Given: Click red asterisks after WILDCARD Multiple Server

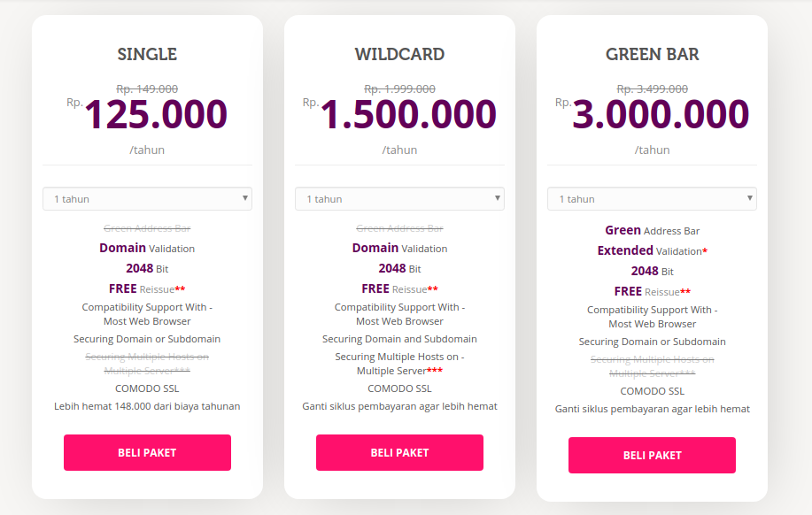Looking at the screenshot, I should tap(435, 370).
